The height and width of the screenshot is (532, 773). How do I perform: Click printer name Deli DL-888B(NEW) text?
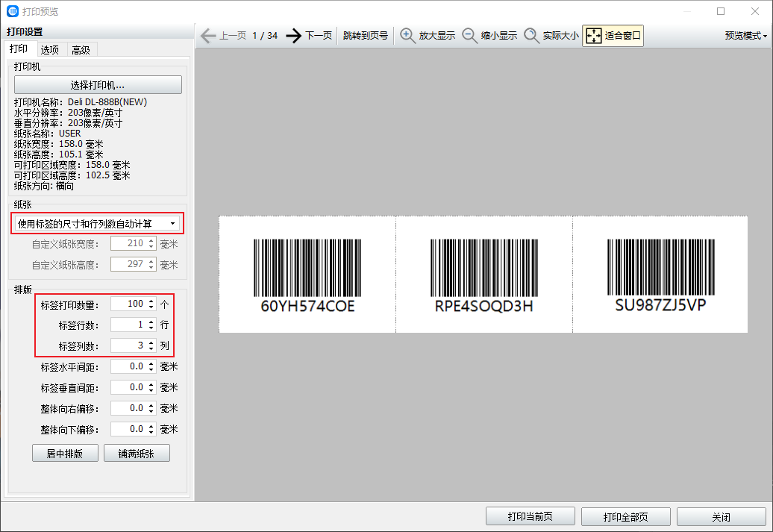(107, 102)
